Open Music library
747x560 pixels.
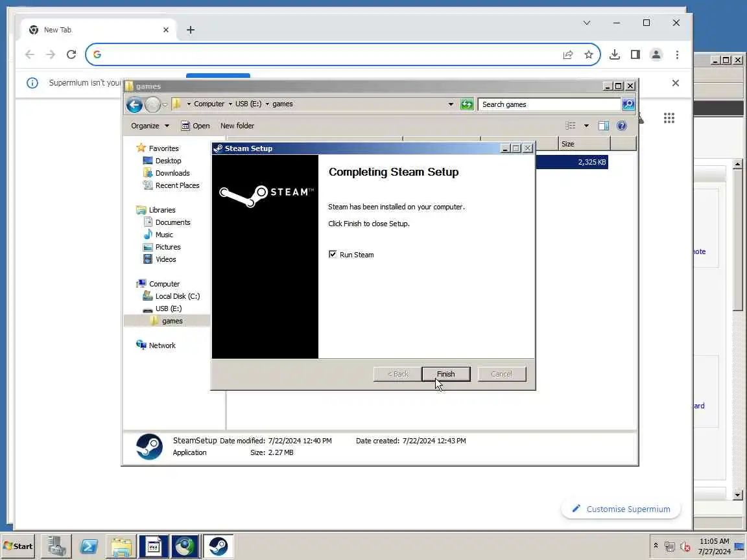pyautogui.click(x=158, y=235)
